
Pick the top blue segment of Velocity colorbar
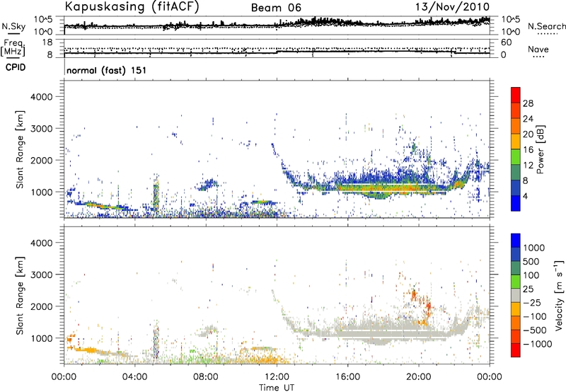pyautogui.click(x=516, y=240)
